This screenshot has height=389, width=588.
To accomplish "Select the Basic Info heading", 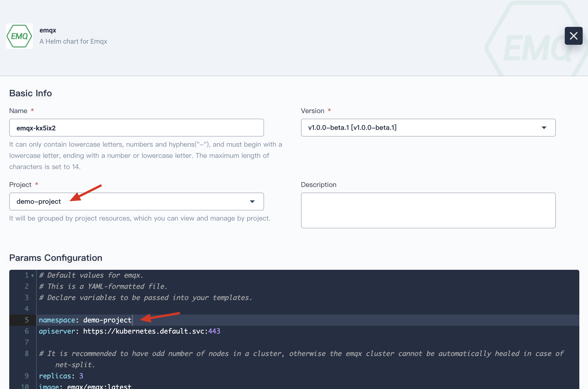I will tap(31, 93).
